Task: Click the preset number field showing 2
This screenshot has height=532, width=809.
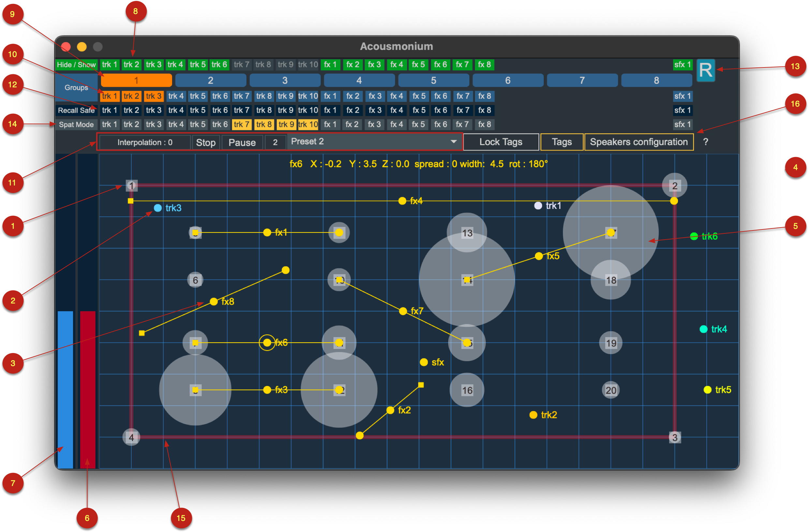Action: point(275,142)
